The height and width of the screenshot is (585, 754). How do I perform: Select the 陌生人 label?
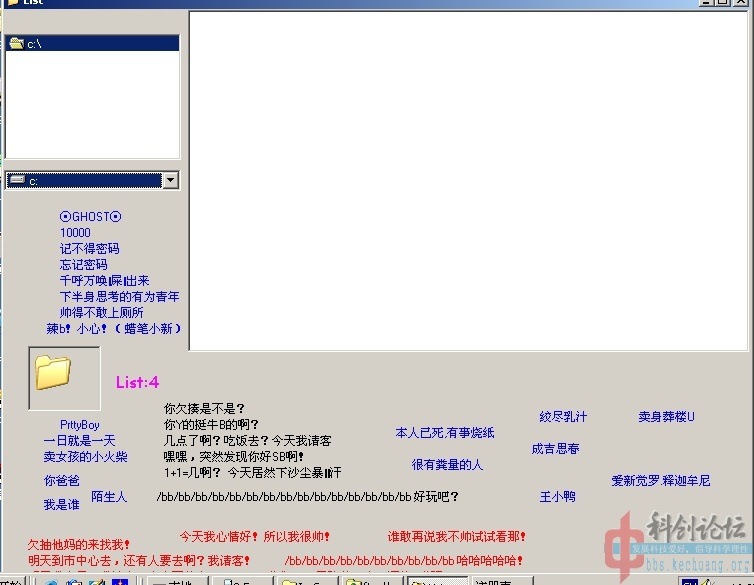click(x=109, y=497)
